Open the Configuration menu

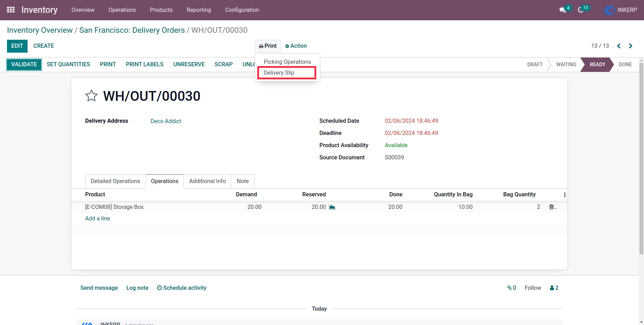tap(242, 10)
